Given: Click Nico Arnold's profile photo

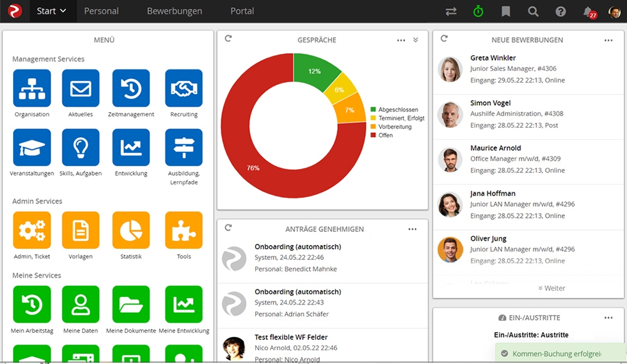Looking at the screenshot, I should coord(234,348).
